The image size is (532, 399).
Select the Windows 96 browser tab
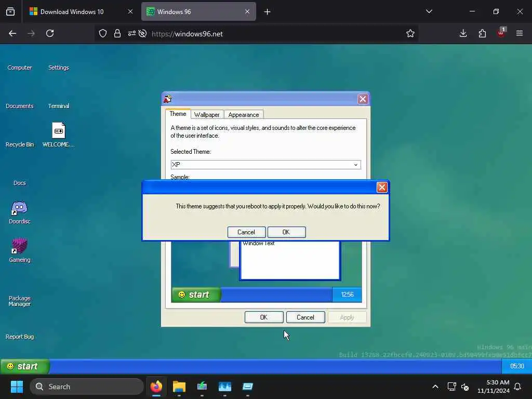coord(199,12)
